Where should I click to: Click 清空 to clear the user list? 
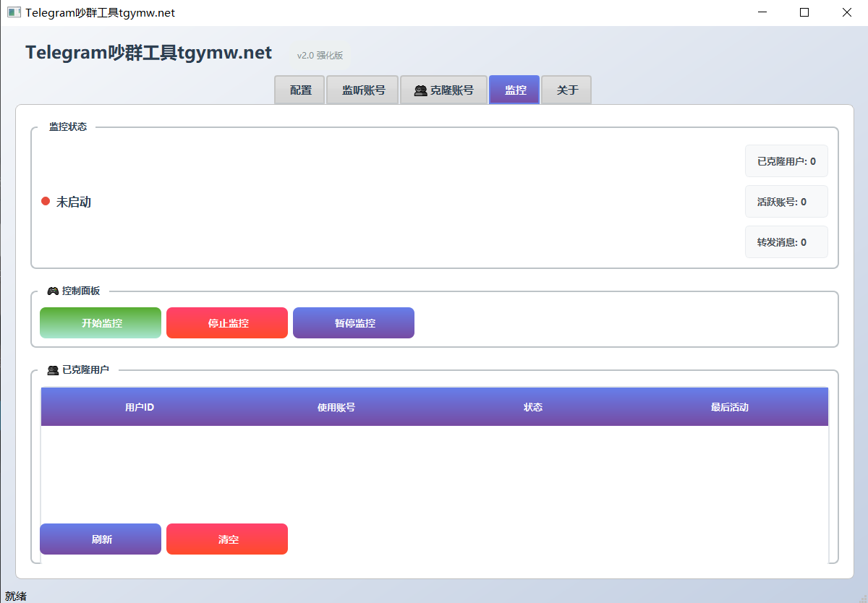point(227,539)
